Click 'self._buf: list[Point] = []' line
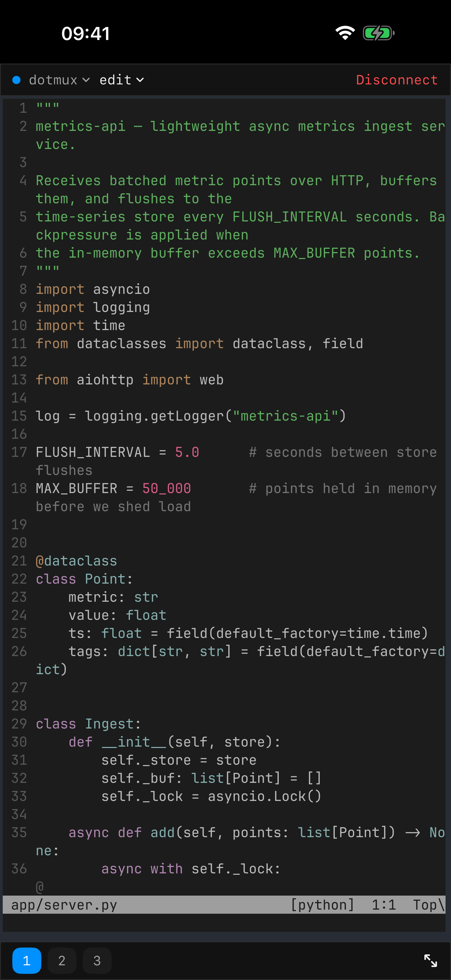Screen dimensions: 451x980 (211, 778)
